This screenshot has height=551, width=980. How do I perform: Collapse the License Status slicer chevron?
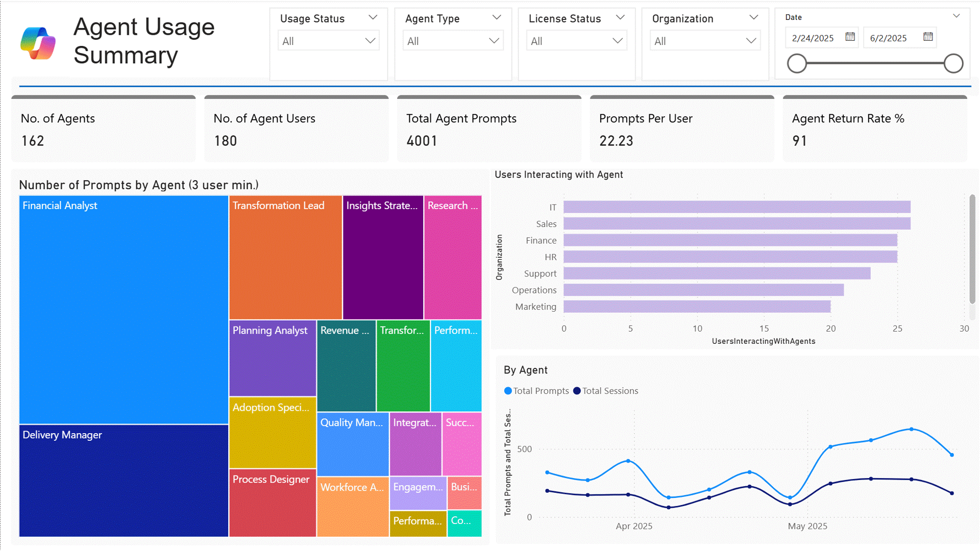coord(620,17)
